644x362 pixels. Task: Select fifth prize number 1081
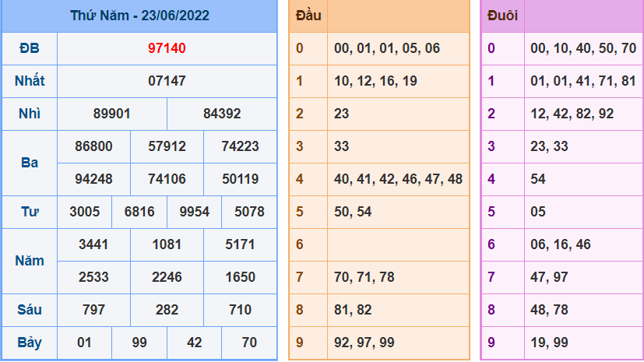tap(167, 244)
